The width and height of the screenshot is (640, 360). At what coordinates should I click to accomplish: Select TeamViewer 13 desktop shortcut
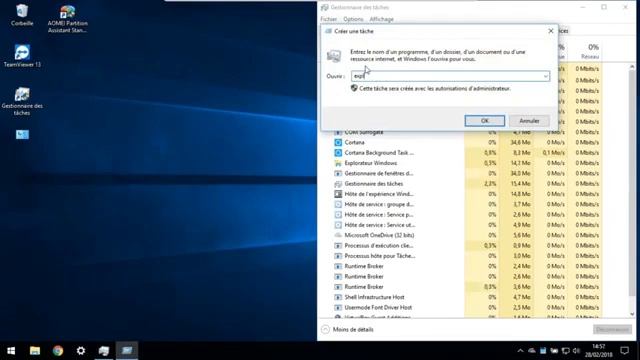22,56
